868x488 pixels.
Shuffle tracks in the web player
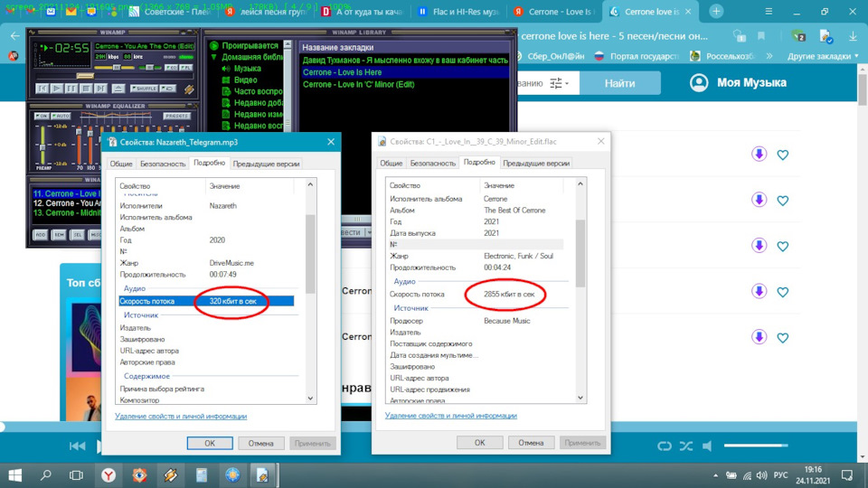[686, 446]
